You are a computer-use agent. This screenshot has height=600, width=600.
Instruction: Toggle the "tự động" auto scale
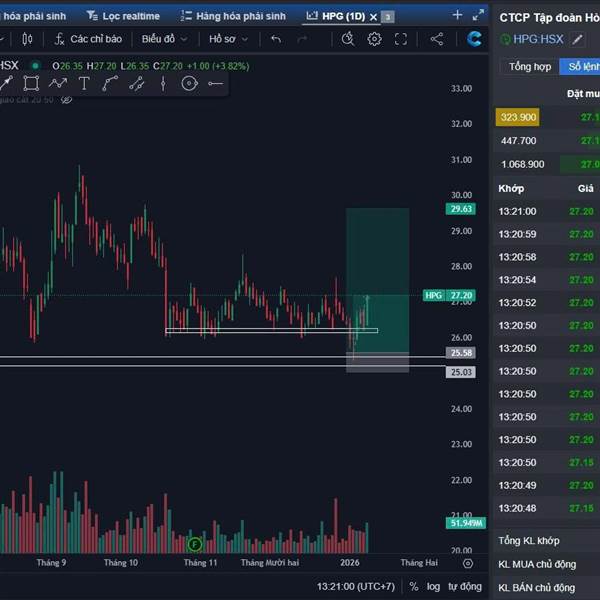(x=464, y=586)
